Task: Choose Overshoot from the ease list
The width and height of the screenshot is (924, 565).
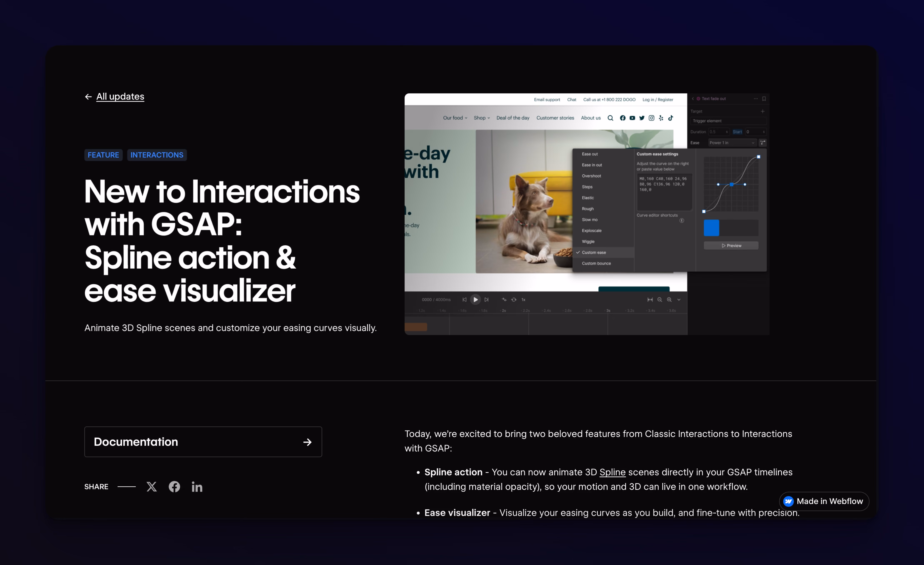Action: tap(591, 176)
